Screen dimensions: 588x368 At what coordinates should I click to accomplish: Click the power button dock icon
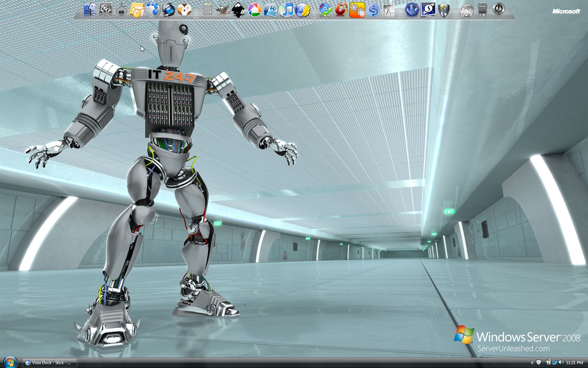(499, 9)
